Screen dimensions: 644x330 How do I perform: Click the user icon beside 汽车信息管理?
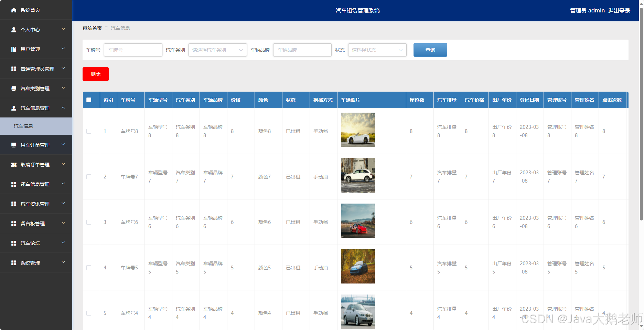click(x=14, y=108)
